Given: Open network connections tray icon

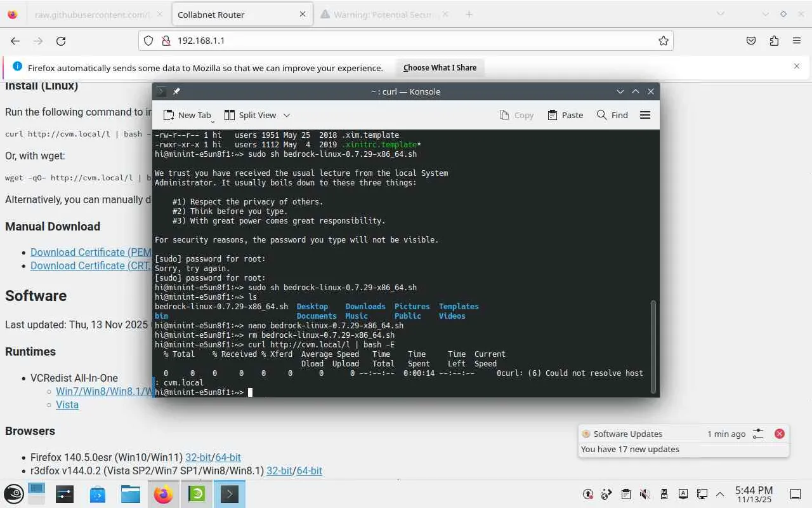Looking at the screenshot, I should (702, 494).
